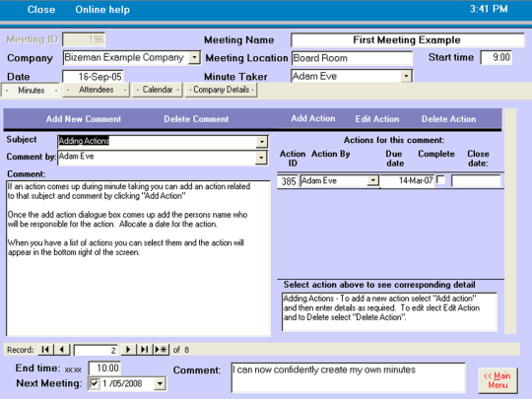Click the record number box
The width and height of the screenshot is (532, 399).
[96, 350]
